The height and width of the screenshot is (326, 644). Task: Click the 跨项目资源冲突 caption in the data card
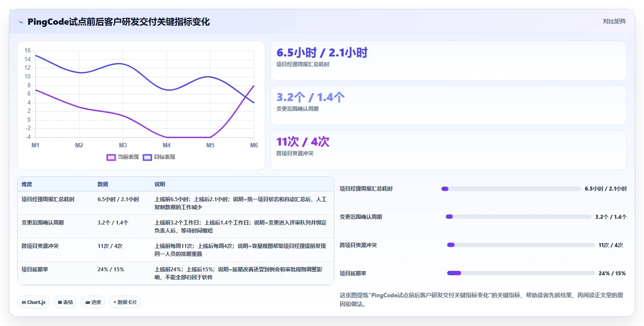295,154
